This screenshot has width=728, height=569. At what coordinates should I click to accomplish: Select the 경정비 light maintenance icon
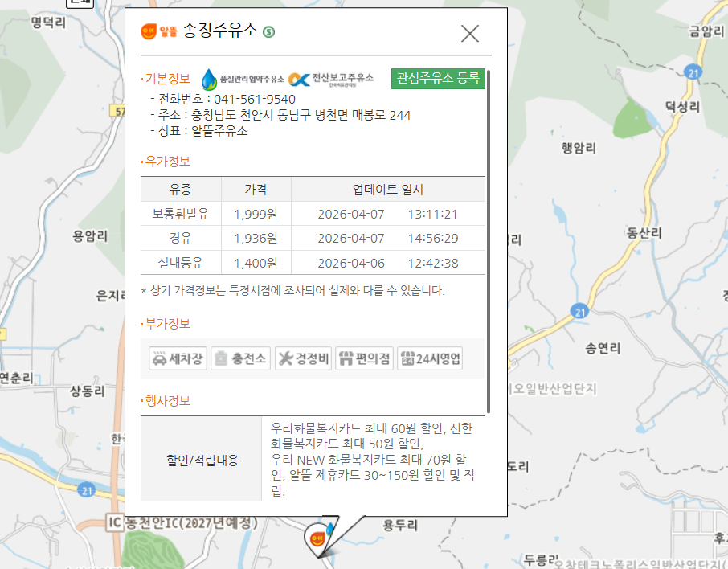303,359
